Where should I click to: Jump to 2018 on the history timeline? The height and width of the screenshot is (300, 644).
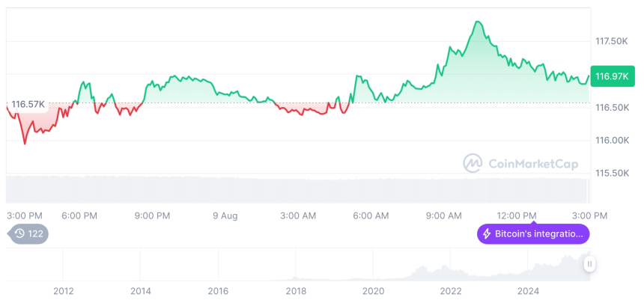(x=296, y=290)
